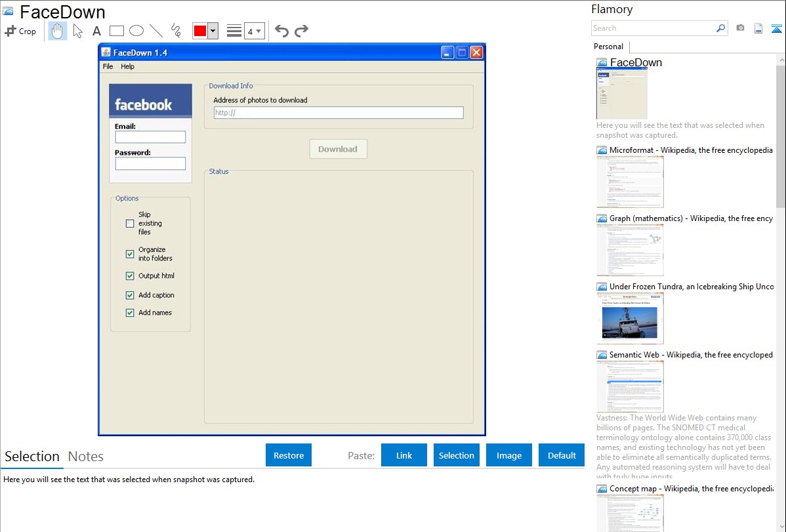Screen dimensions: 786x532
Task: Activate the hand pan tool
Action: point(57,31)
